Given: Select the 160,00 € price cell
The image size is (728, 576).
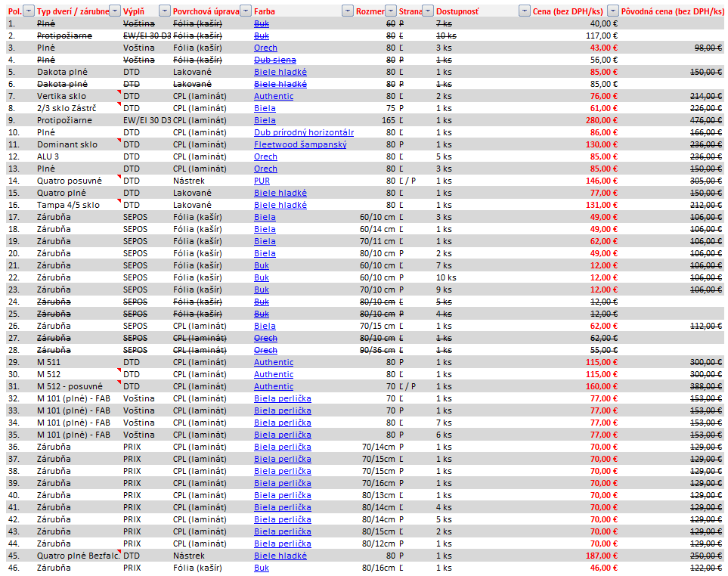Looking at the screenshot, I should (601, 386).
